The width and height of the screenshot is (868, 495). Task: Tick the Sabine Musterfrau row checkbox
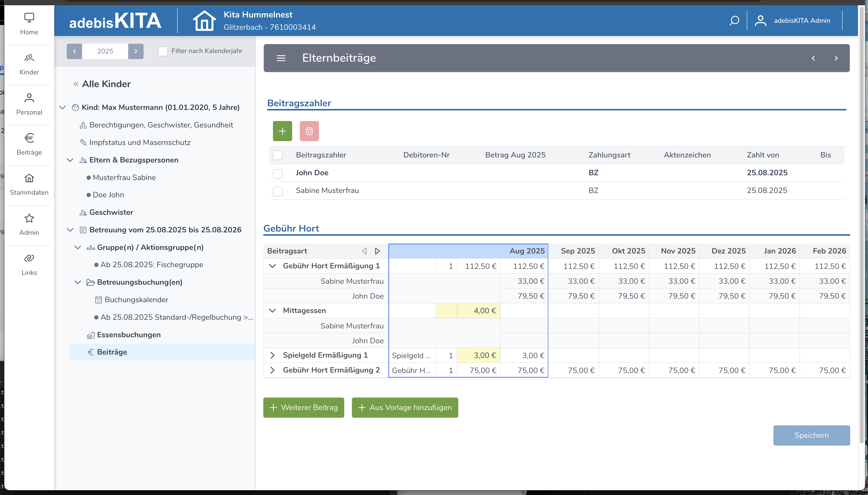coord(278,191)
